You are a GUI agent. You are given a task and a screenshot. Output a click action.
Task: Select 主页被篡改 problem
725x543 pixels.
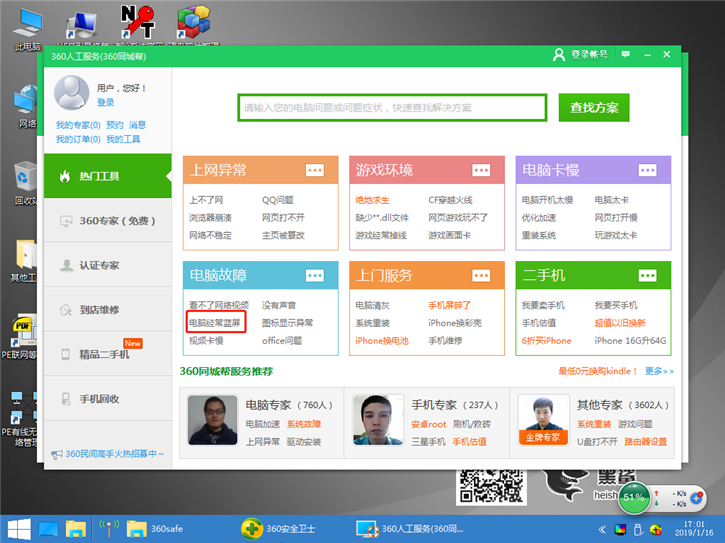[x=283, y=235]
